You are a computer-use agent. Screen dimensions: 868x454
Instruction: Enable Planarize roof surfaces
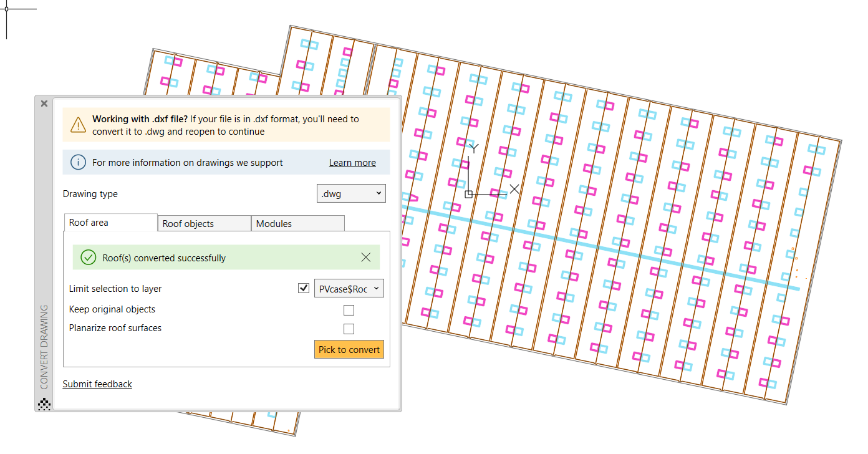click(349, 329)
